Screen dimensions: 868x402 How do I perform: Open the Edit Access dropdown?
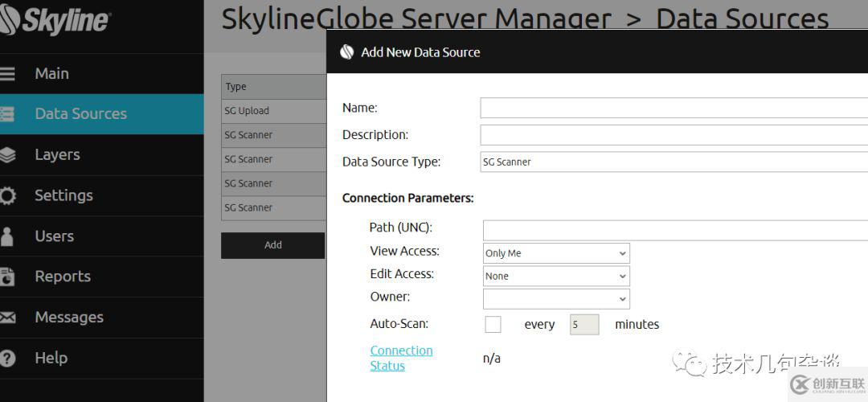556,277
